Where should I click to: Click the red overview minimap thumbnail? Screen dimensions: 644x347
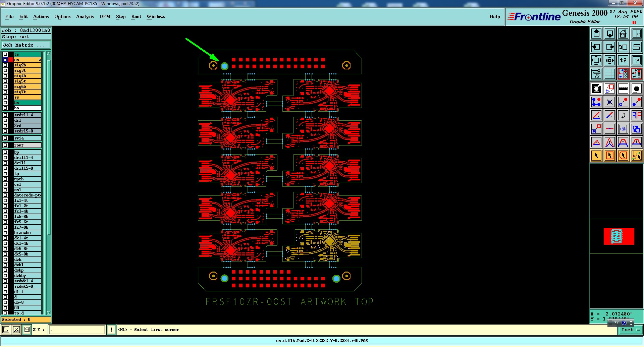pyautogui.click(x=619, y=236)
